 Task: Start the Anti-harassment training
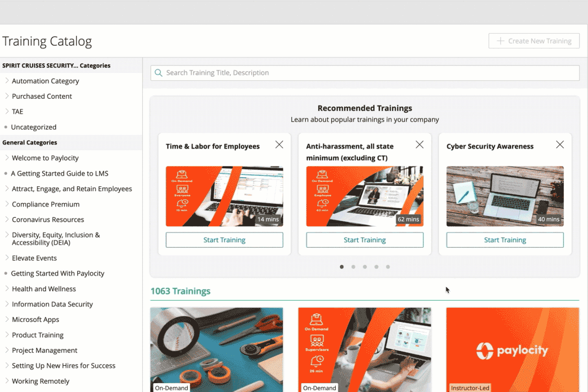[365, 240]
